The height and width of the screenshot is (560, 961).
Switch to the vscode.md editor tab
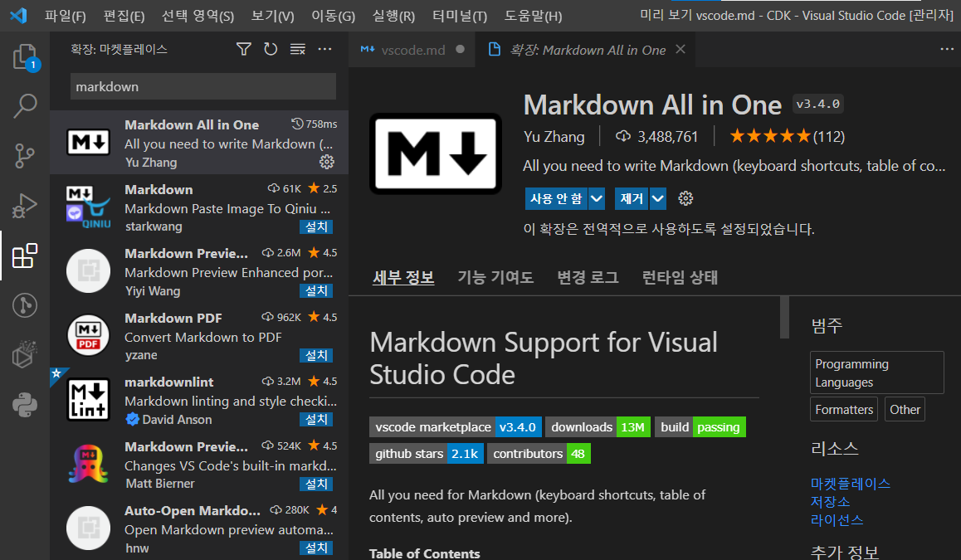[x=412, y=50]
